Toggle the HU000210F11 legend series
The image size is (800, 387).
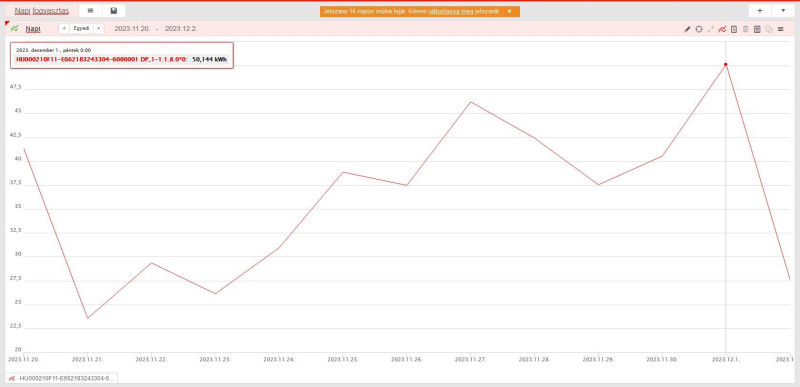(x=62, y=378)
